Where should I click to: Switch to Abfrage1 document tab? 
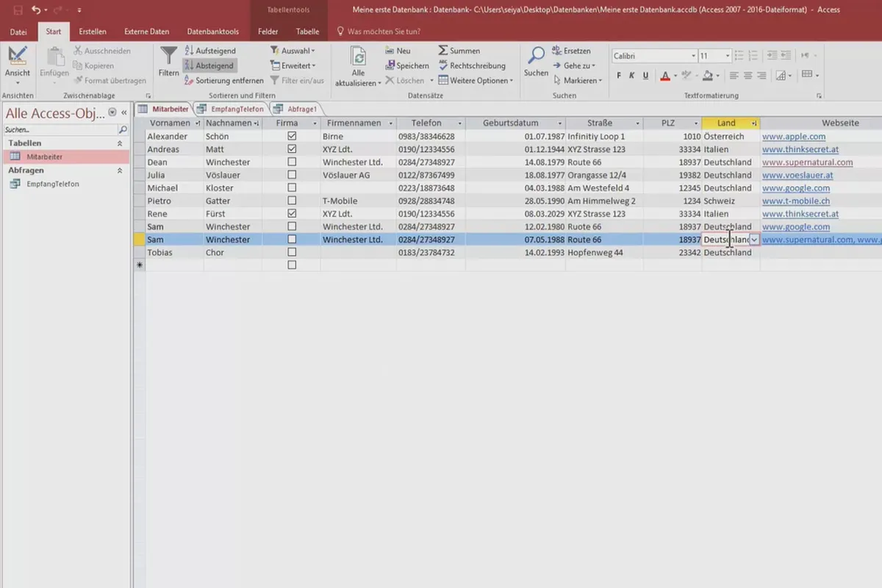(x=295, y=109)
